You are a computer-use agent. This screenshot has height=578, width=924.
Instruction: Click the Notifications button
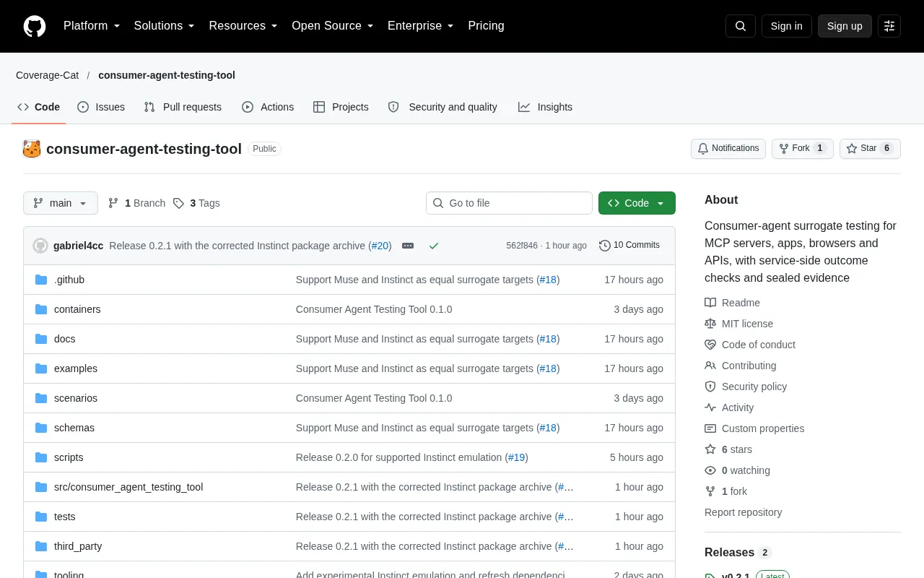coord(728,148)
